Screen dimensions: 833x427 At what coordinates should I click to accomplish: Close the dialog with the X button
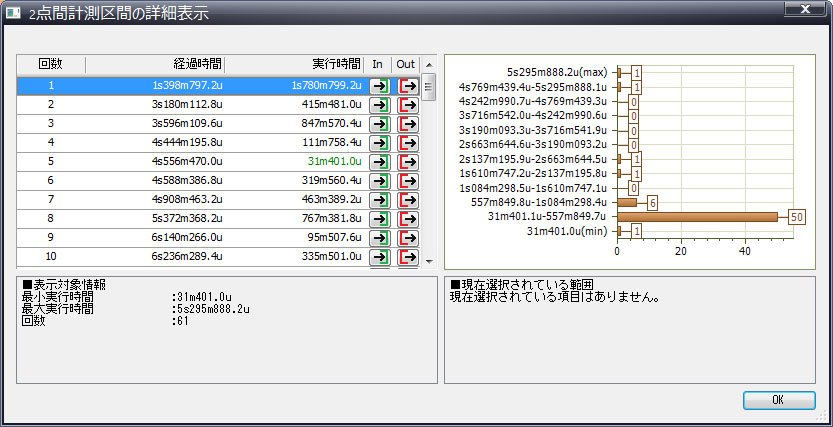pyautogui.click(x=805, y=9)
